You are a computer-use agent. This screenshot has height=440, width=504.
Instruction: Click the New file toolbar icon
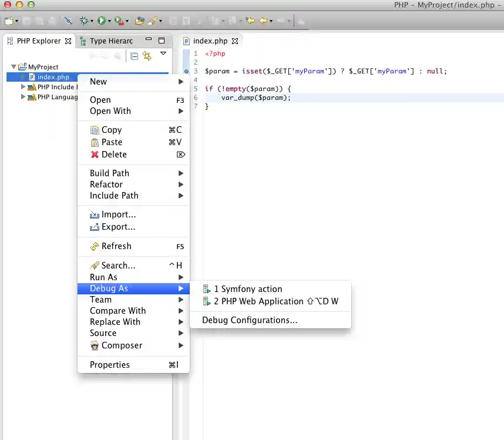pos(9,21)
